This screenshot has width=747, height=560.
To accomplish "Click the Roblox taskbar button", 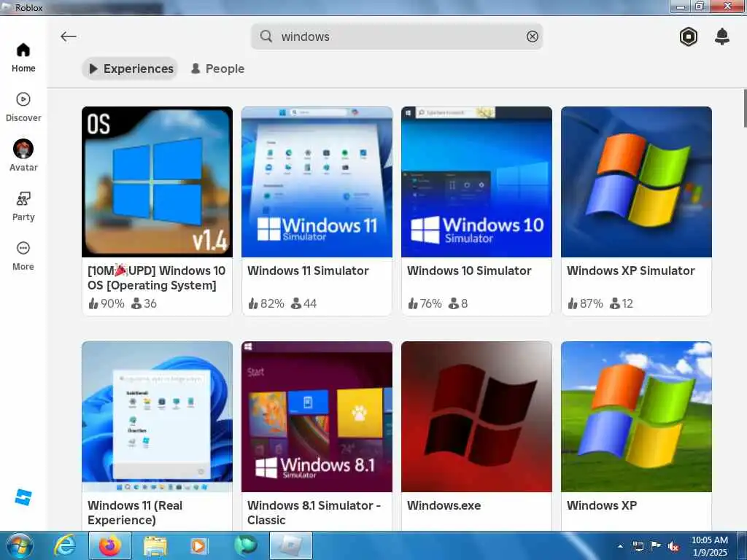I will [291, 545].
